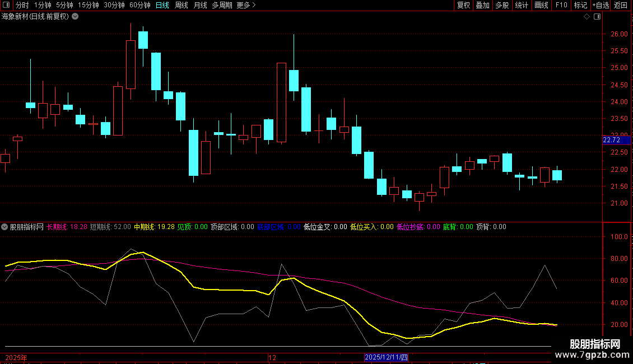Image resolution: width=633 pixels, height=364 pixels.
Task: Open the 股朋指标网 indicator dropdown arrow
Action: (x=4, y=227)
